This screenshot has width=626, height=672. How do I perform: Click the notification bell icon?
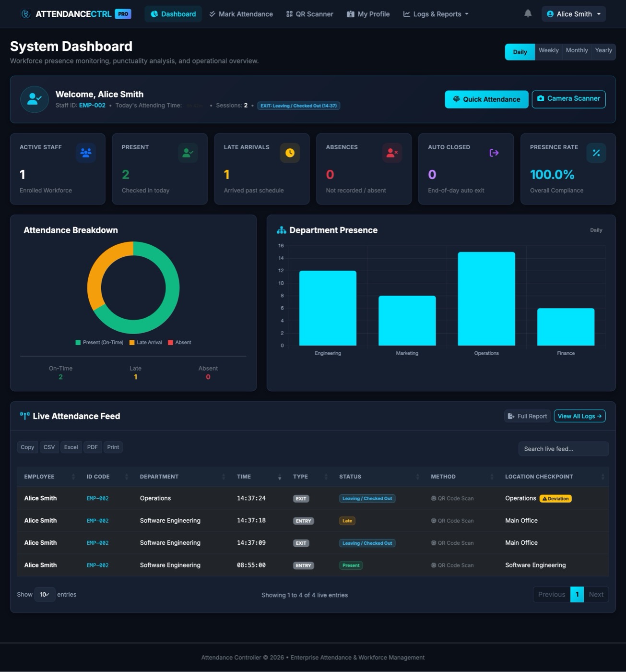click(x=528, y=14)
